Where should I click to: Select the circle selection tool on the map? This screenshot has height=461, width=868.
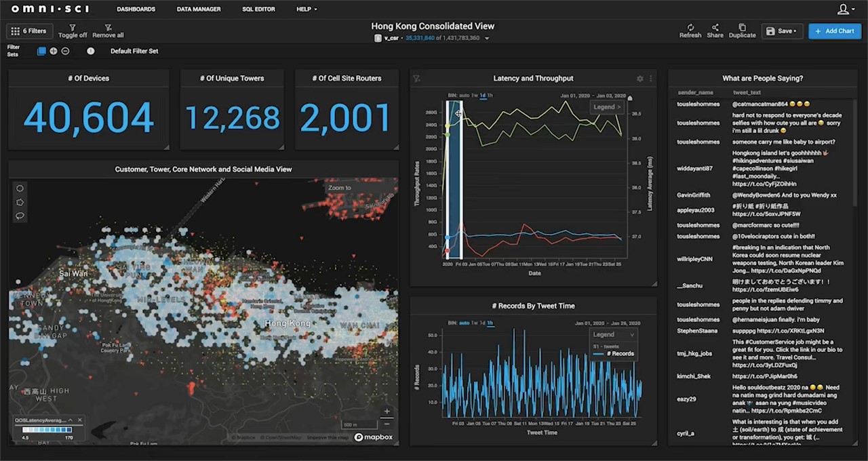click(20, 188)
